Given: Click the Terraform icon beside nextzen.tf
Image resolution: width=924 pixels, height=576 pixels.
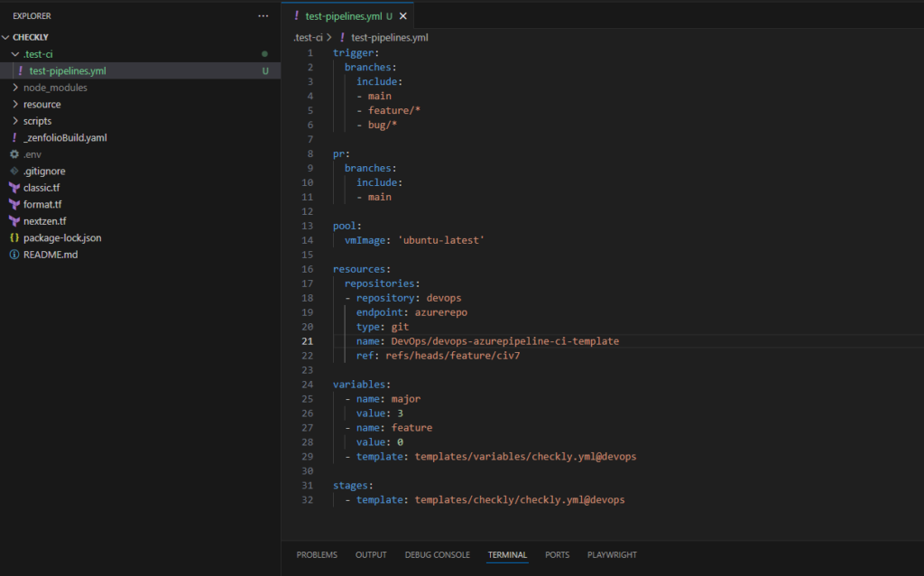Looking at the screenshot, I should tap(14, 220).
